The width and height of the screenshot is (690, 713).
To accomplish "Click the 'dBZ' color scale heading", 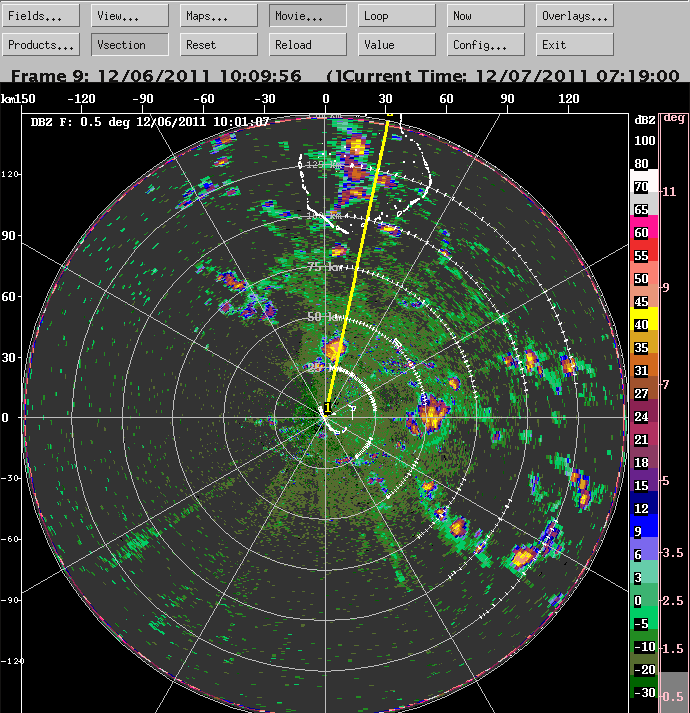I will tap(645, 120).
